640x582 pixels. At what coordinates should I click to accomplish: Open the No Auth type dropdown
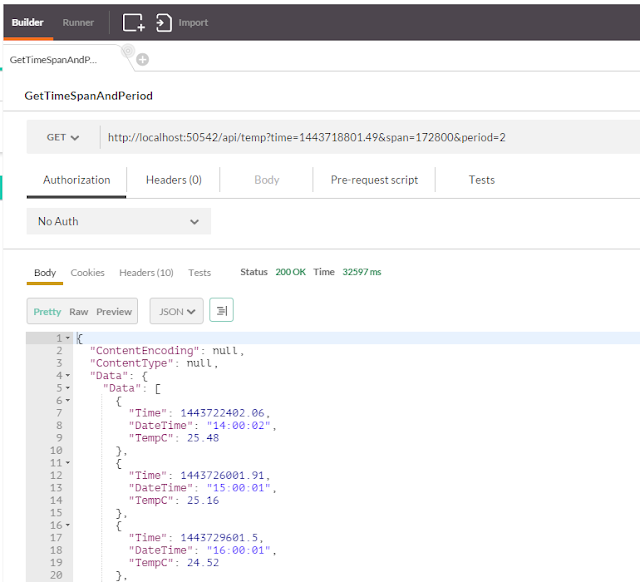119,221
